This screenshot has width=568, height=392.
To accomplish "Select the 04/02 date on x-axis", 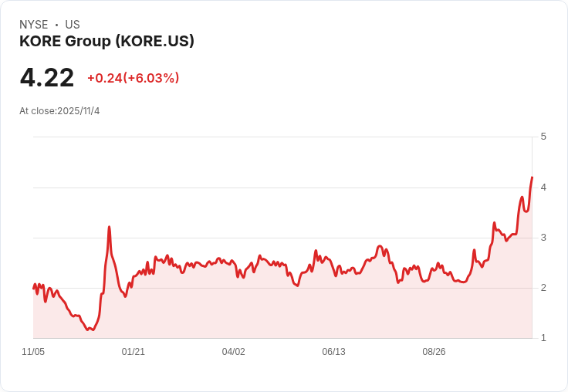I will (234, 352).
